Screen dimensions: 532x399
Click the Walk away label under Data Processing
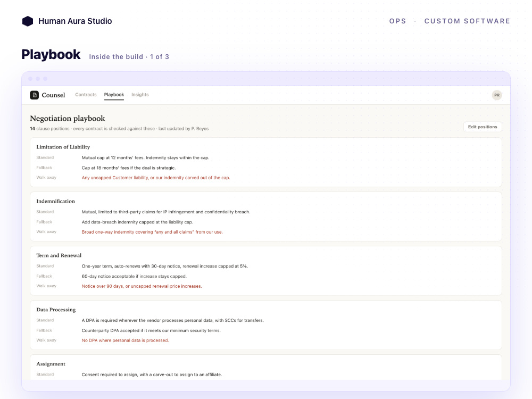pyautogui.click(x=46, y=340)
